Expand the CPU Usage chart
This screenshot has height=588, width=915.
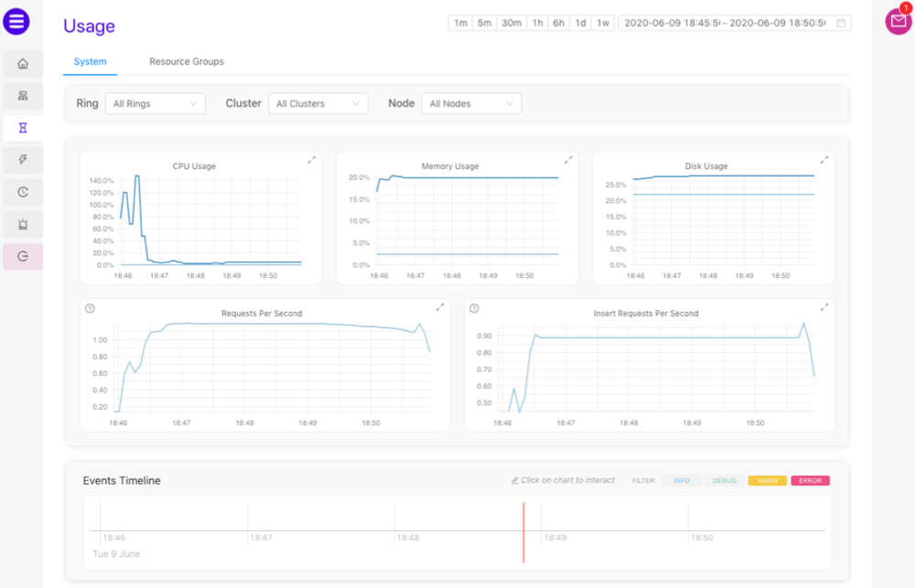(312, 160)
